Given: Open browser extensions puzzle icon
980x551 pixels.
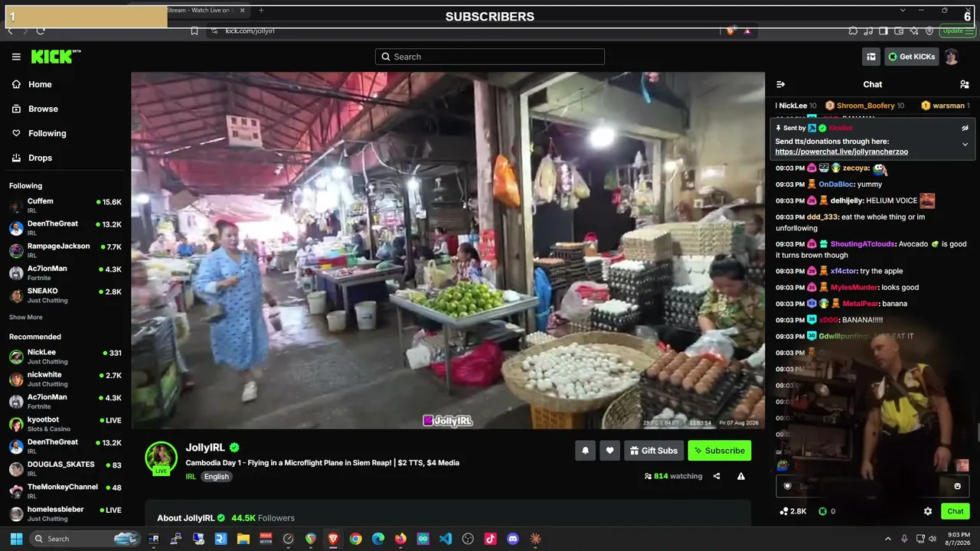Looking at the screenshot, I should tap(853, 31).
